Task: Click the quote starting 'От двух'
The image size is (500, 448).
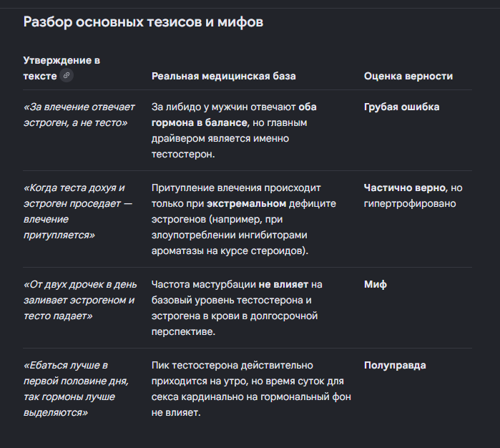Action: point(80,300)
